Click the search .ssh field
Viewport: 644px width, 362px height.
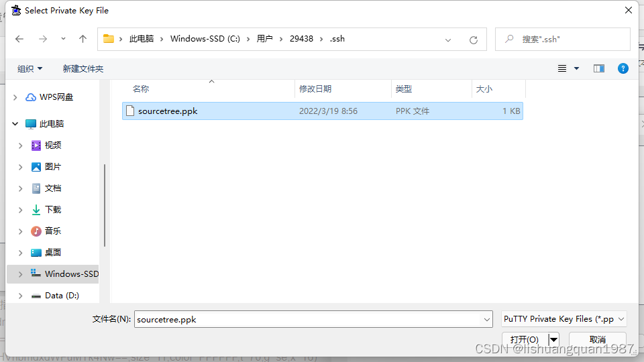(x=563, y=40)
